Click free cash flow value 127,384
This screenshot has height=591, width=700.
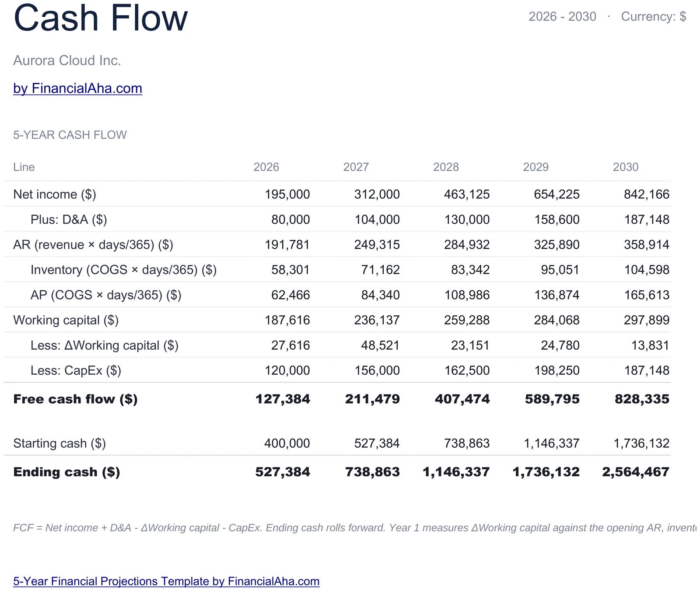[x=283, y=399]
